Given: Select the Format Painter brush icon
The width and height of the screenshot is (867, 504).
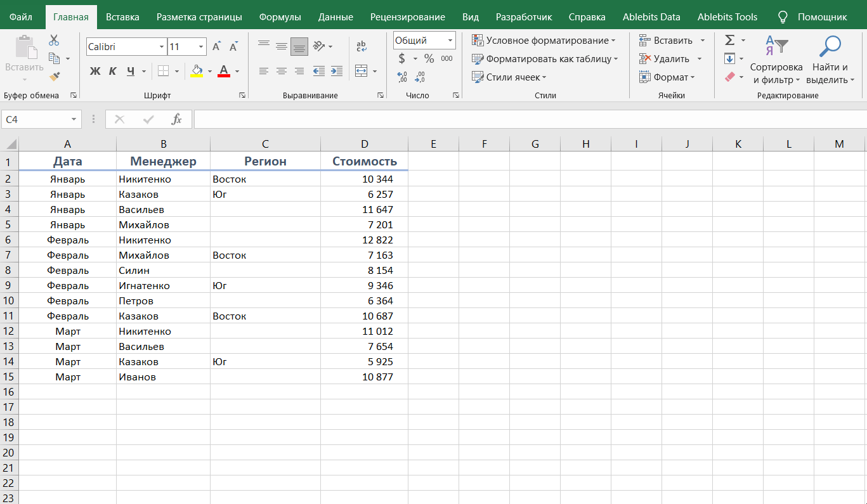Looking at the screenshot, I should pyautogui.click(x=54, y=77).
